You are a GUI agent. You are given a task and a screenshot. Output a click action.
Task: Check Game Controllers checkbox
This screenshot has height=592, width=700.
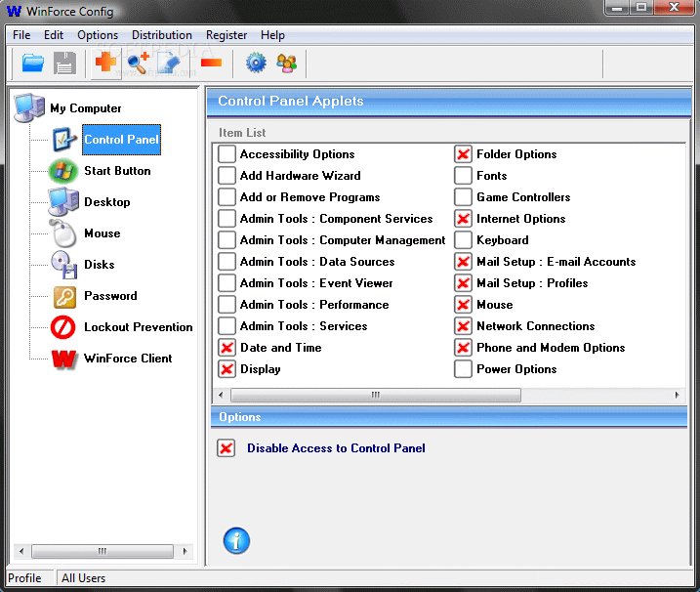[463, 197]
